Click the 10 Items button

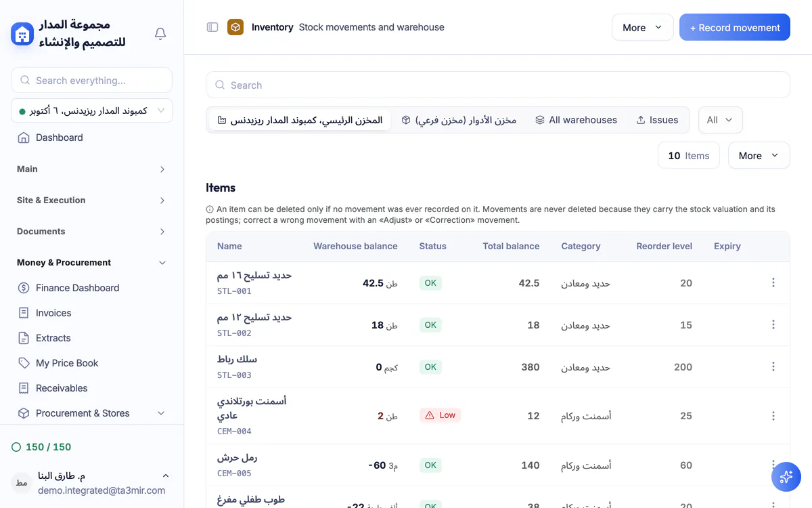pos(689,156)
